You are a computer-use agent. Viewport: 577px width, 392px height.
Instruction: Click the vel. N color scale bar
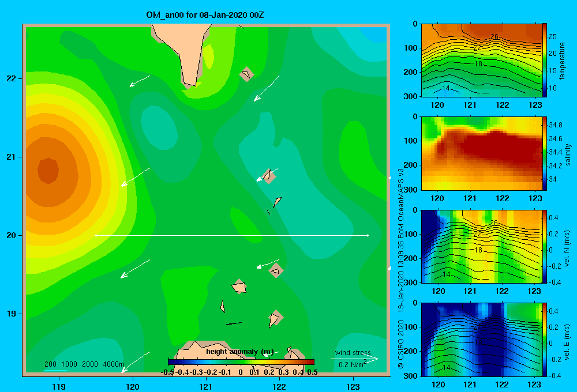click(x=545, y=246)
